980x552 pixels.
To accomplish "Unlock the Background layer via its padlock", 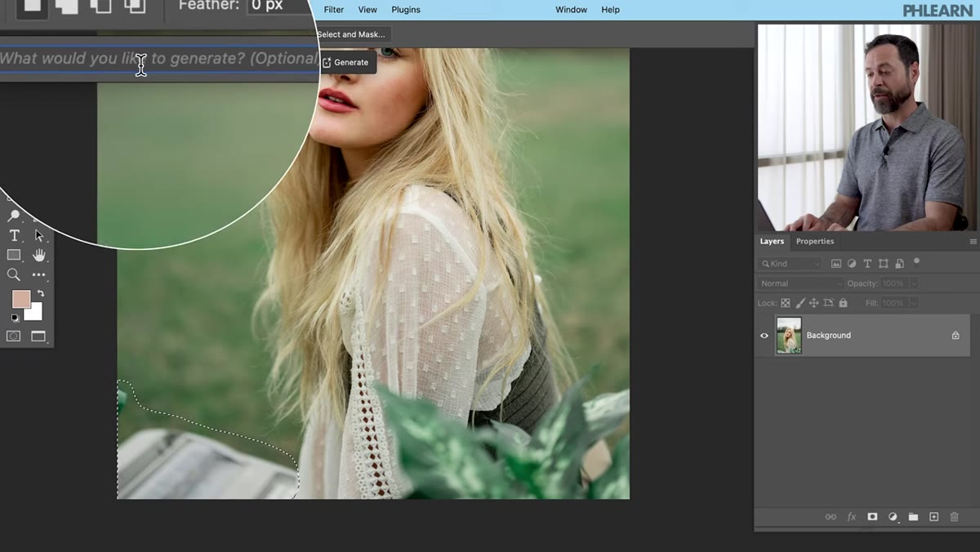I will click(x=955, y=336).
